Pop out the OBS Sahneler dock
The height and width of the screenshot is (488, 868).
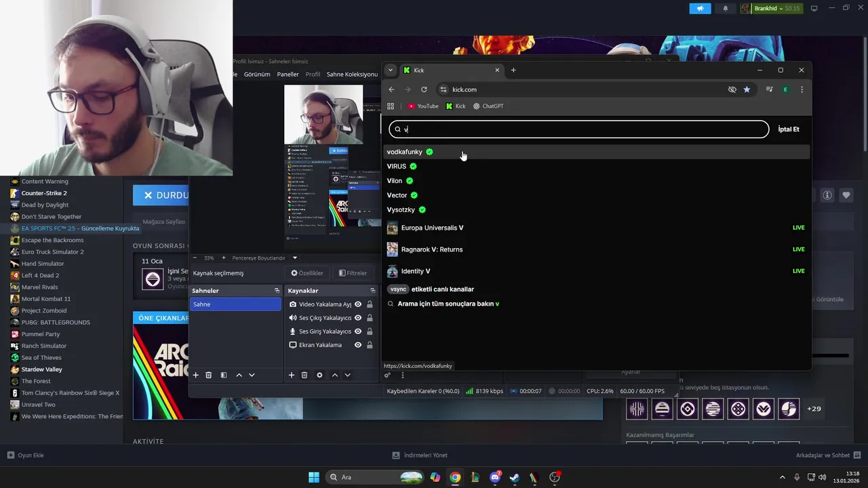point(277,290)
